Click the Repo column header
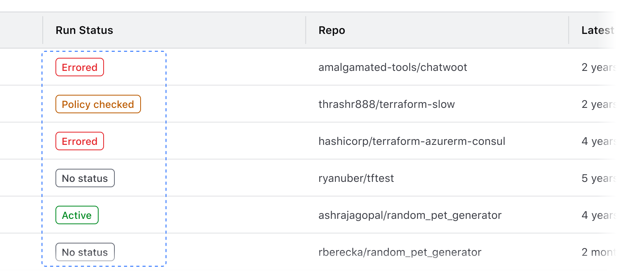 332,30
